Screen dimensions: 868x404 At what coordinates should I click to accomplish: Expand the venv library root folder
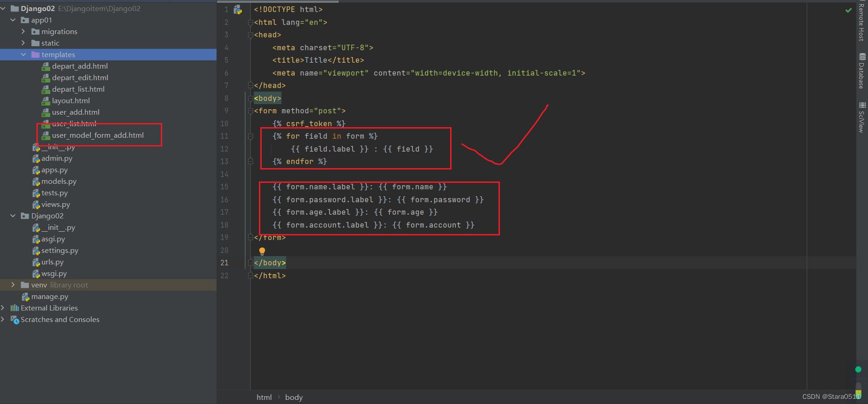coord(13,285)
